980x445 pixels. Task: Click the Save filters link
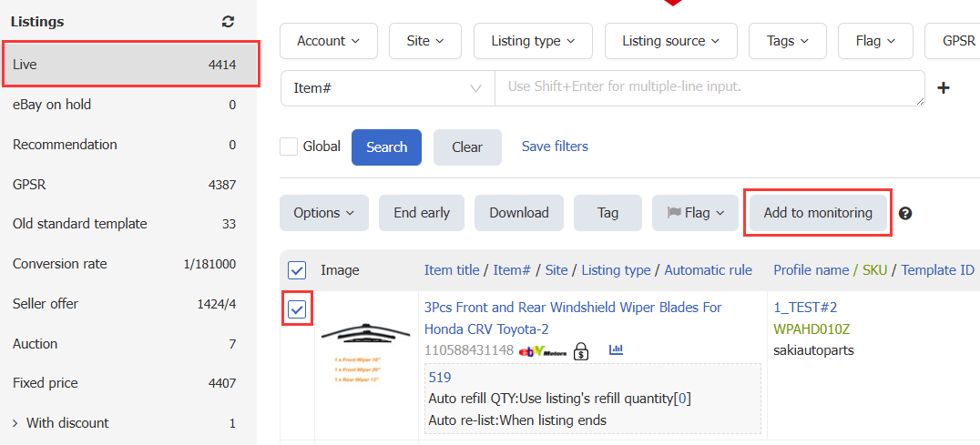[555, 147]
